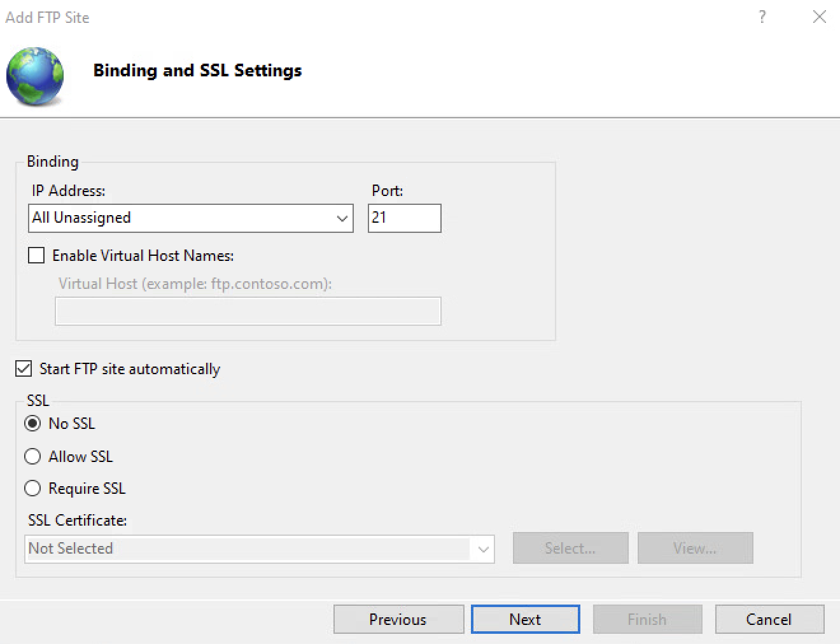Image resolution: width=840 pixels, height=644 pixels.
Task: Click the globe icon in the wizard header
Action: [x=35, y=75]
